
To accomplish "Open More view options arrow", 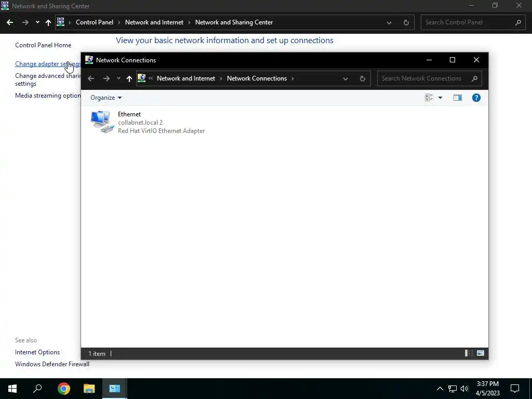I will coord(441,98).
